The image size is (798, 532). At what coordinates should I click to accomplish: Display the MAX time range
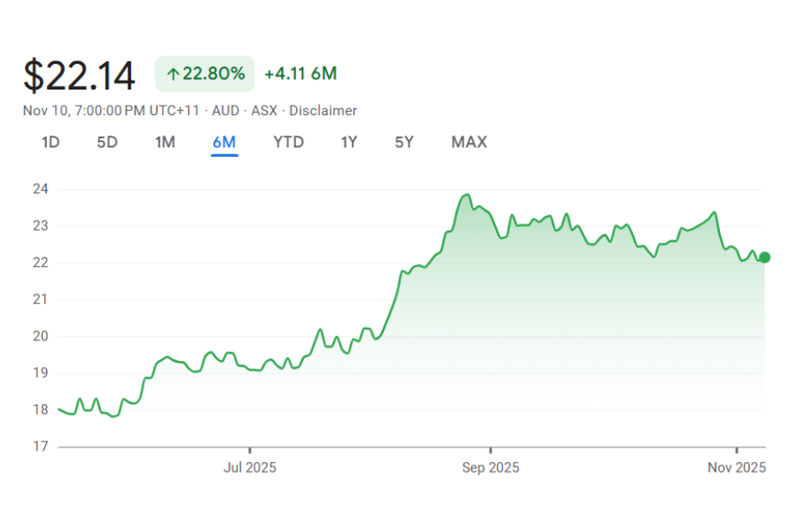tap(469, 142)
